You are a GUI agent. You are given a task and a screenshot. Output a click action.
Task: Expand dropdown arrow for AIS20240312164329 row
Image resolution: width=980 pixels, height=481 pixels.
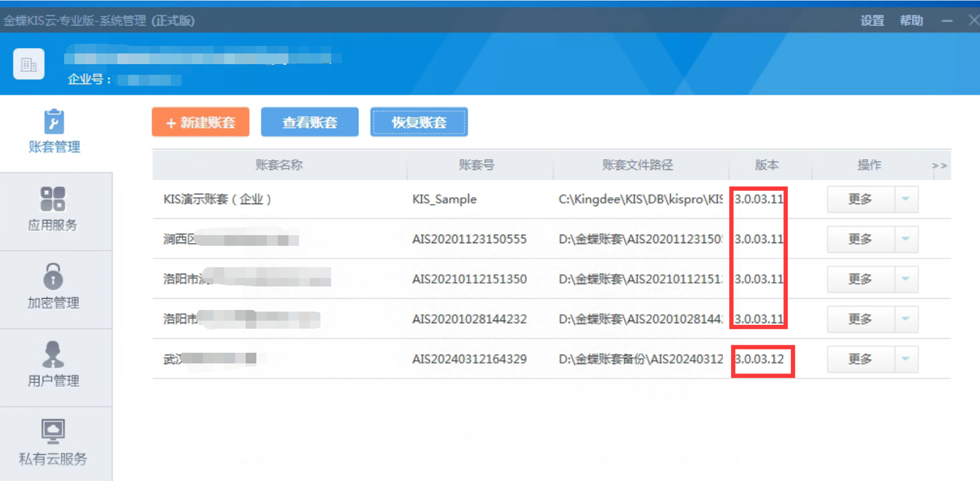coord(906,359)
